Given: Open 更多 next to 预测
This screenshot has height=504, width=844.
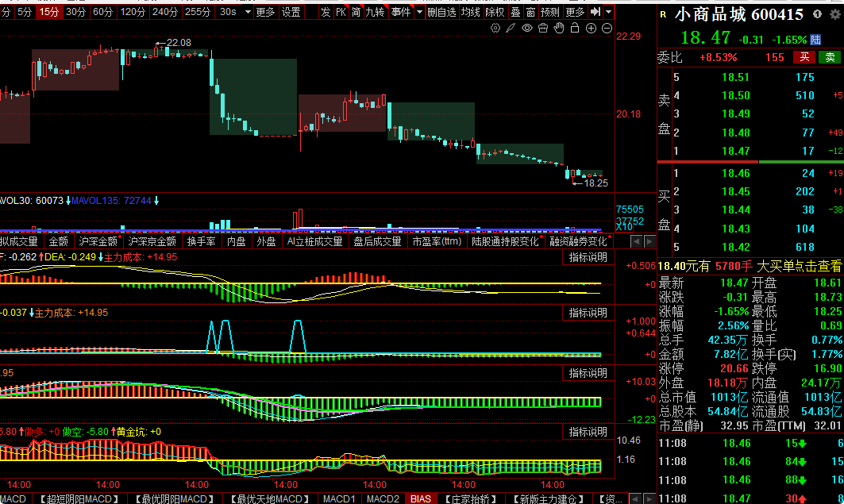Looking at the screenshot, I should pos(575,11).
